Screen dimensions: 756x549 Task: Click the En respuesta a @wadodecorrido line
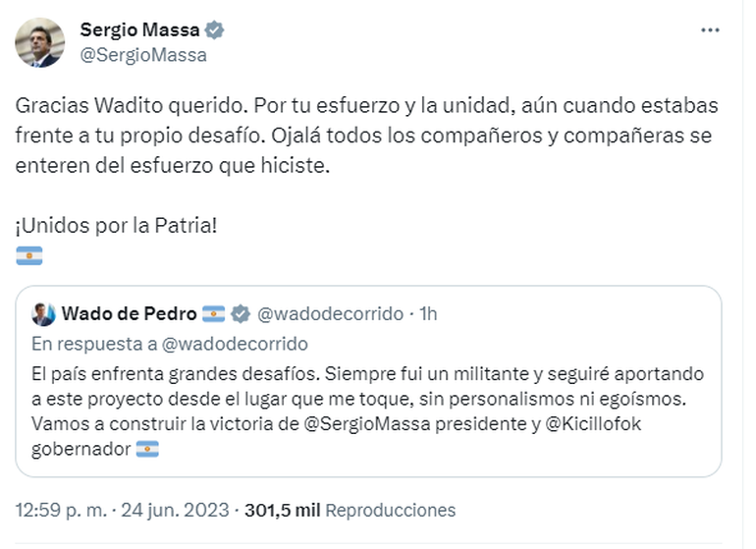point(170,344)
